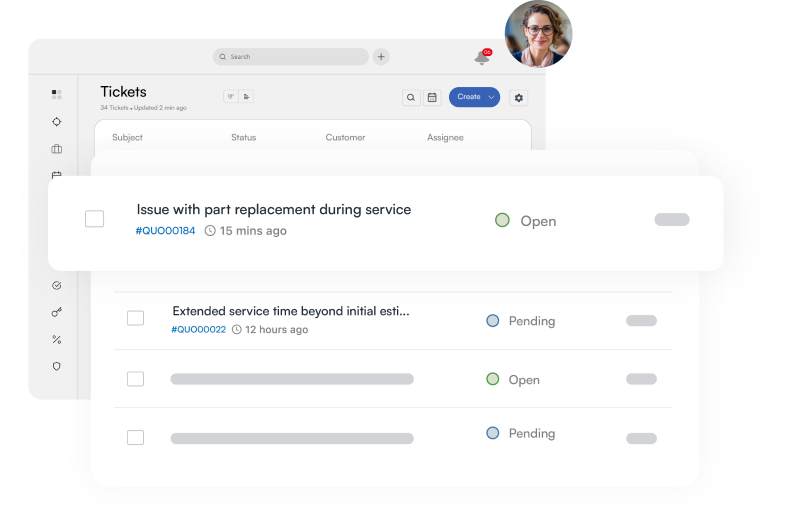
Task: Switch to board view in Tickets header
Action: (231, 97)
